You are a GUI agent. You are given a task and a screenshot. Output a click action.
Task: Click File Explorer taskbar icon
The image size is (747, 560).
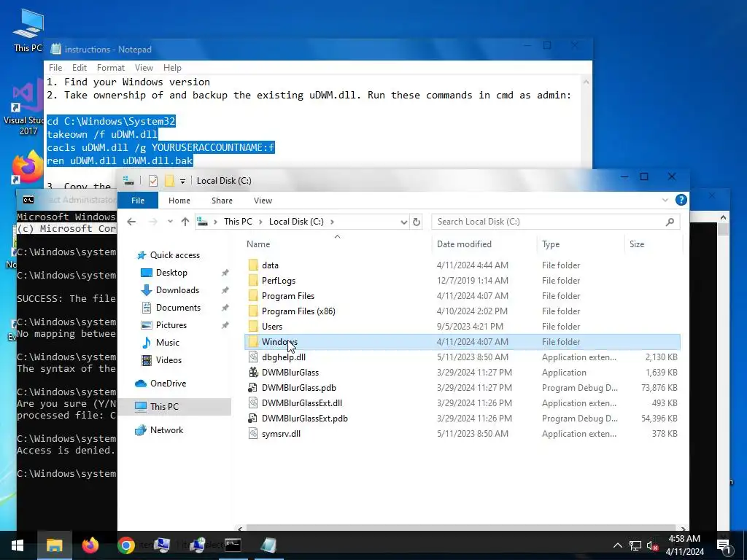tap(54, 545)
